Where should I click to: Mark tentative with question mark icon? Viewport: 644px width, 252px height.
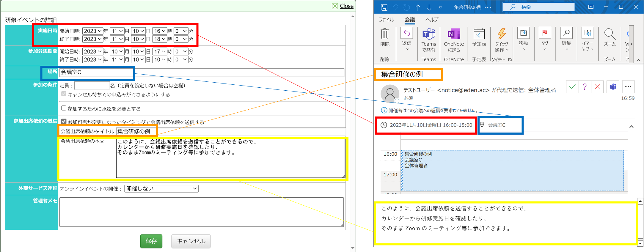585,87
